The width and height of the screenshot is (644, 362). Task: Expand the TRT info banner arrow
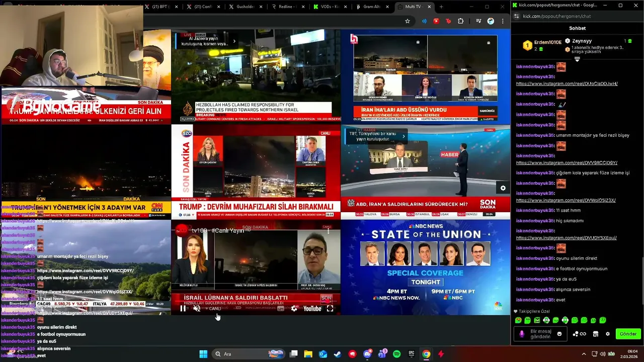tap(404, 136)
